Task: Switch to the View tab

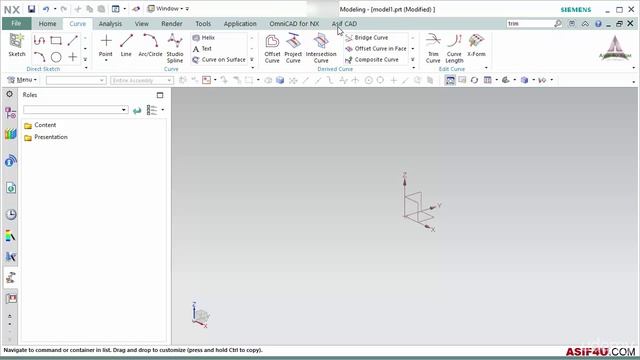Action: tap(142, 24)
